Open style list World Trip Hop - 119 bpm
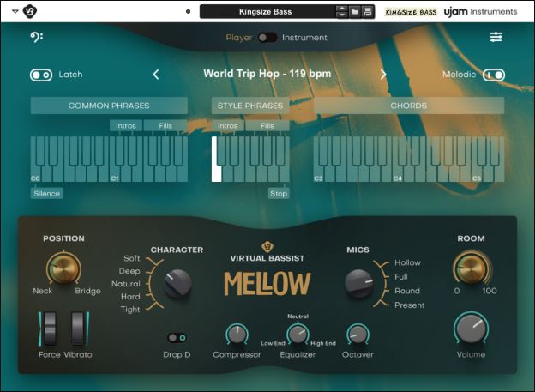535x392 pixels. (267, 74)
